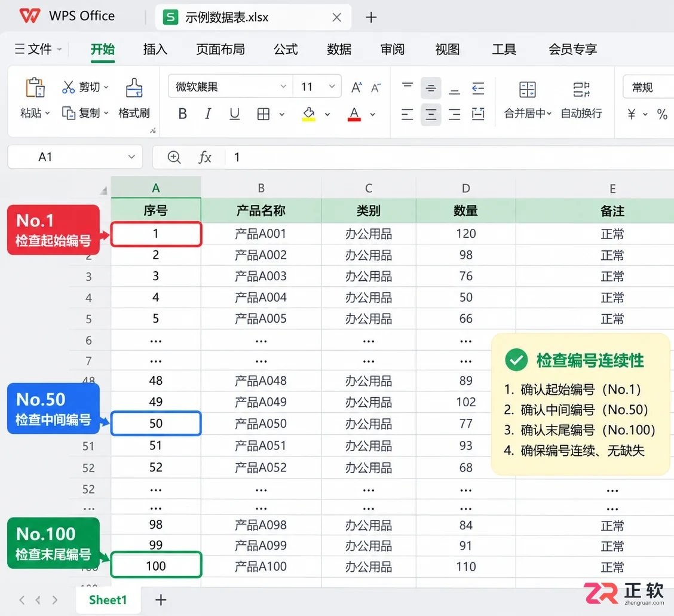This screenshot has width=674, height=616.
Task: Go to next sheet arrow
Action: tap(54, 600)
